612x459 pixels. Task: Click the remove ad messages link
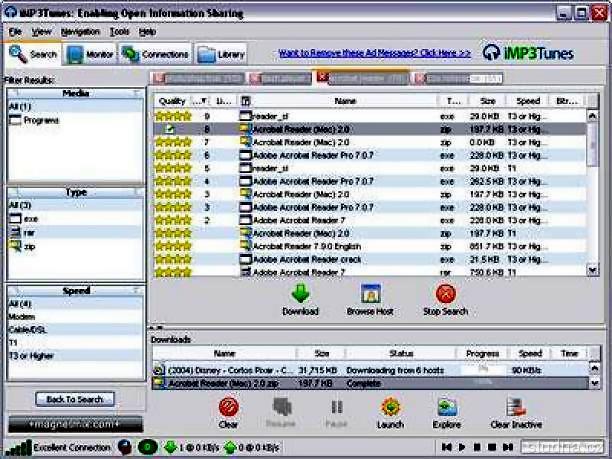coord(374,53)
